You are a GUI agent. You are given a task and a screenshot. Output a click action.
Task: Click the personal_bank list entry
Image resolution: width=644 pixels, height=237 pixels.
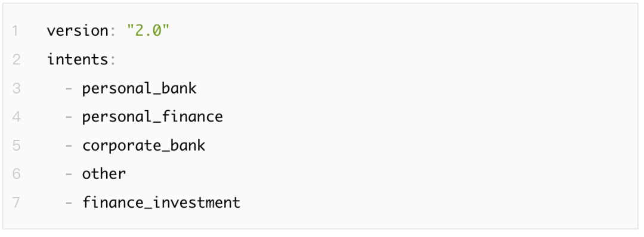click(x=139, y=89)
